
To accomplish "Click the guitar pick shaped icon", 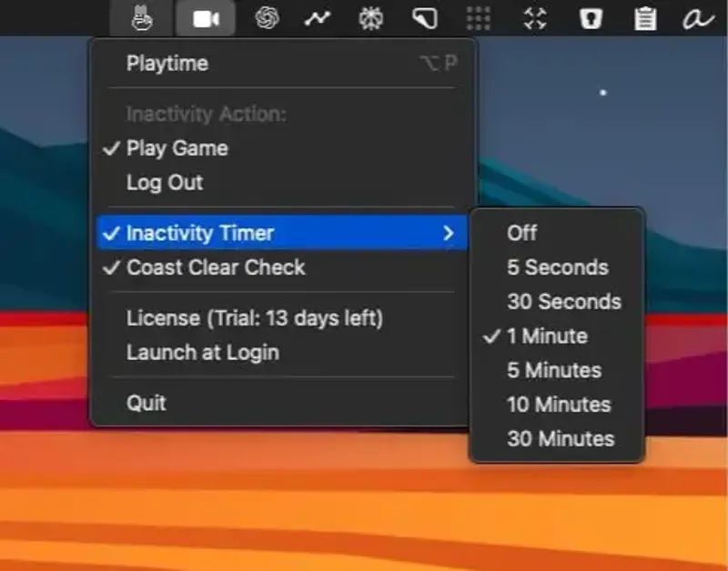I will (424, 17).
